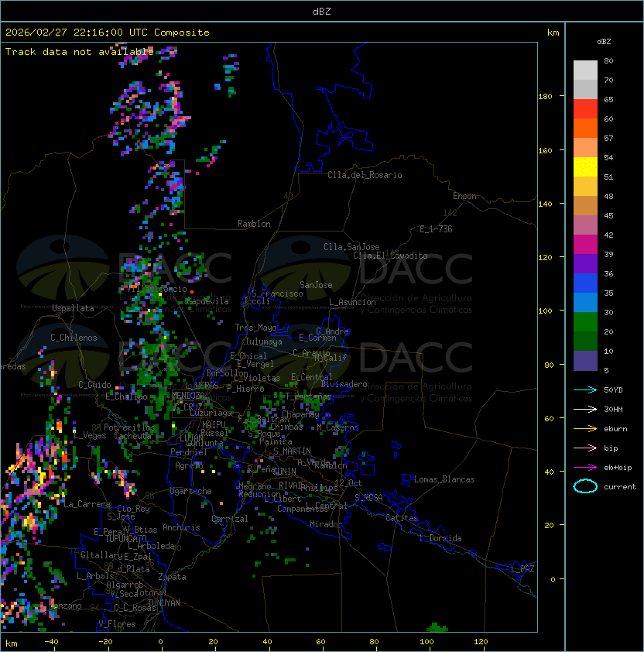
Task: Select the Tres_Mayo label on map
Action: click(255, 328)
